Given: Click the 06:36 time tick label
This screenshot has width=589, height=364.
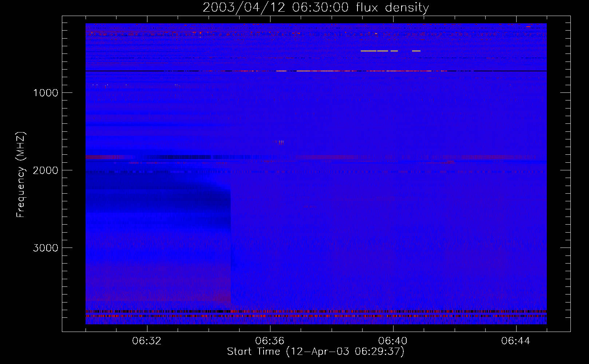Looking at the screenshot, I should 270,341.
